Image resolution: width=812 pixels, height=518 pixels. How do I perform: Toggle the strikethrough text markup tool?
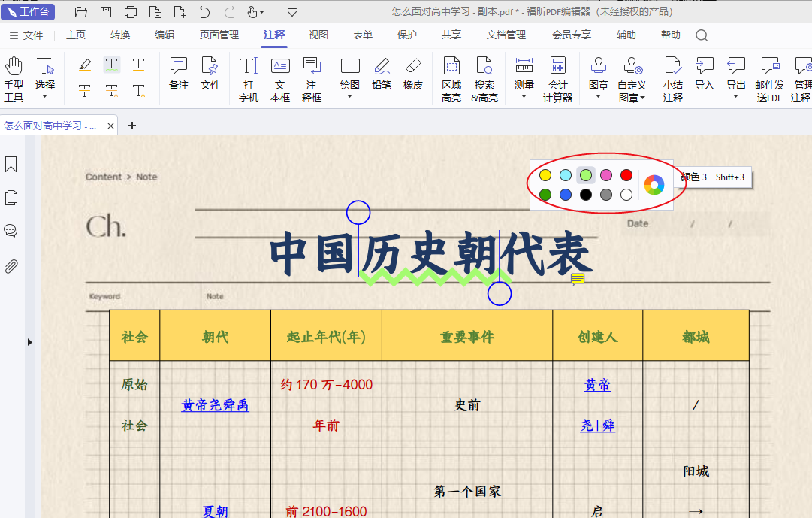pos(85,92)
